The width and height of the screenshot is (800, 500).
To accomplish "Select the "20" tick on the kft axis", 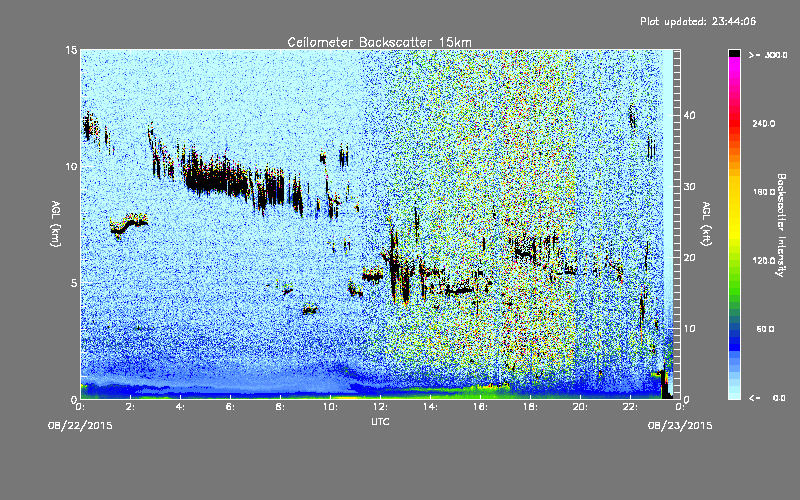I will coord(689,258).
